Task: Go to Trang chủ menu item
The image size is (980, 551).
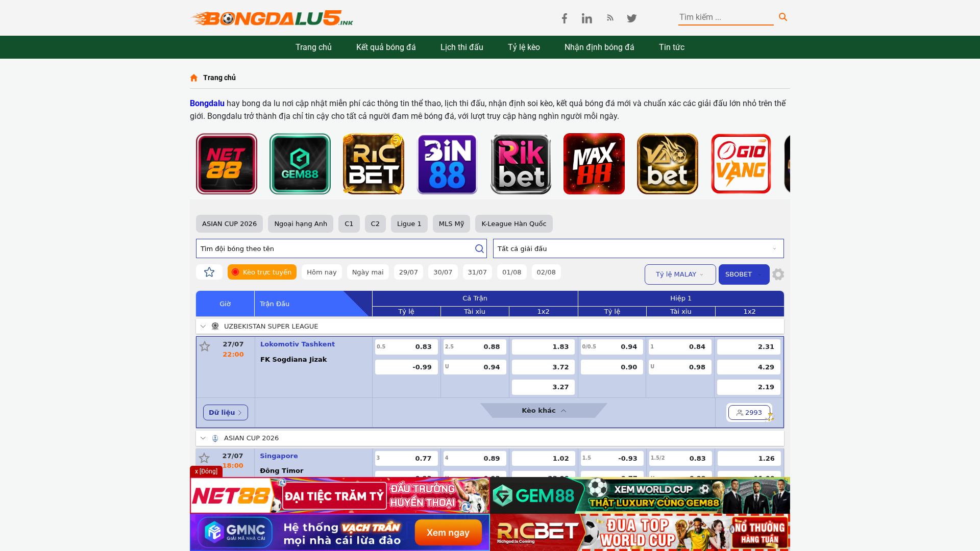Action: [x=313, y=47]
